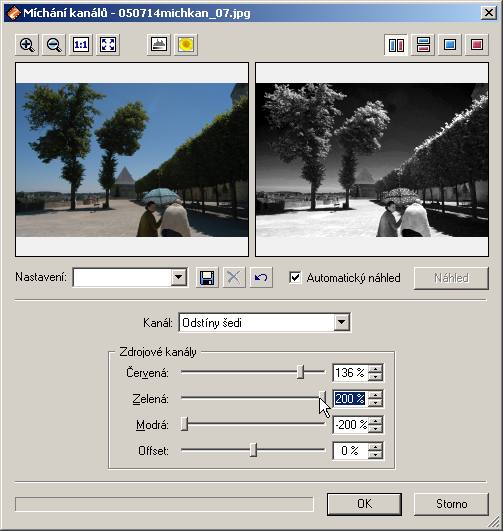Fit preview to window icon
The image size is (503, 531).
108,45
